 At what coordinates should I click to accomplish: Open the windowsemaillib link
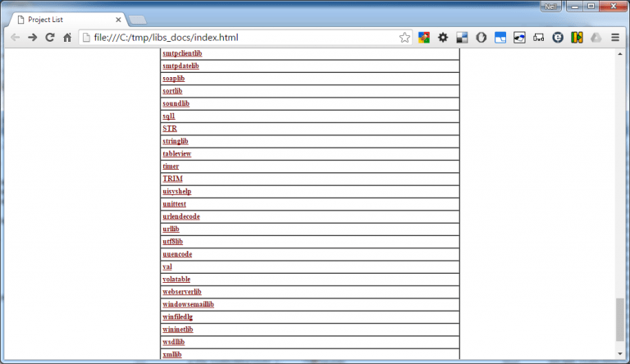188,304
